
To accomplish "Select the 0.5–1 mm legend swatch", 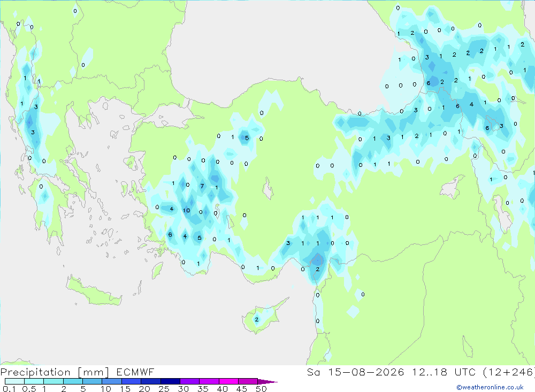I will coord(34,381).
